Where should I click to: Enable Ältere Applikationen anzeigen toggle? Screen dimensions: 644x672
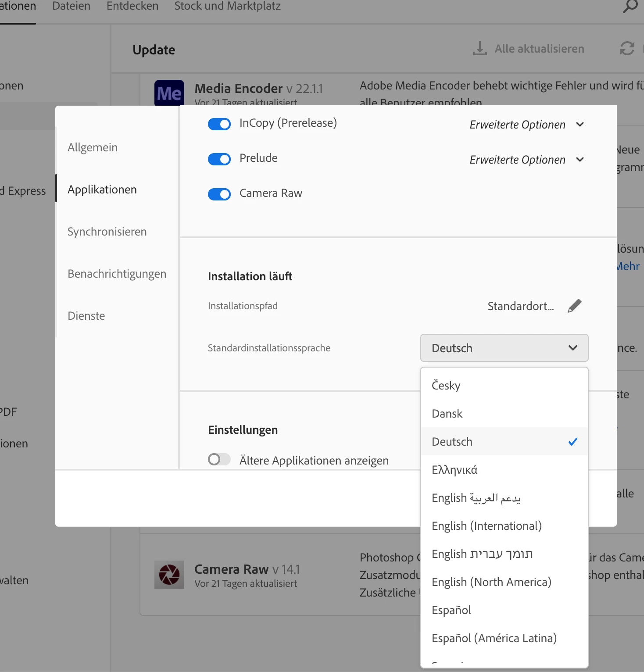[219, 459]
